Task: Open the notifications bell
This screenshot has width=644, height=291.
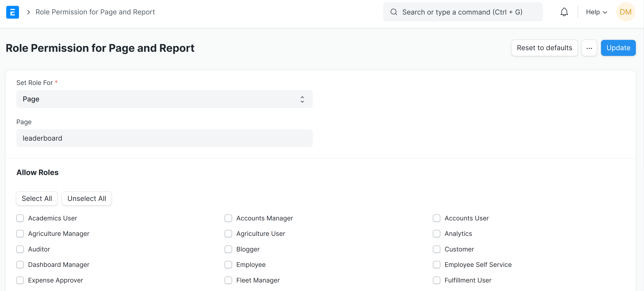Action: coord(564,12)
